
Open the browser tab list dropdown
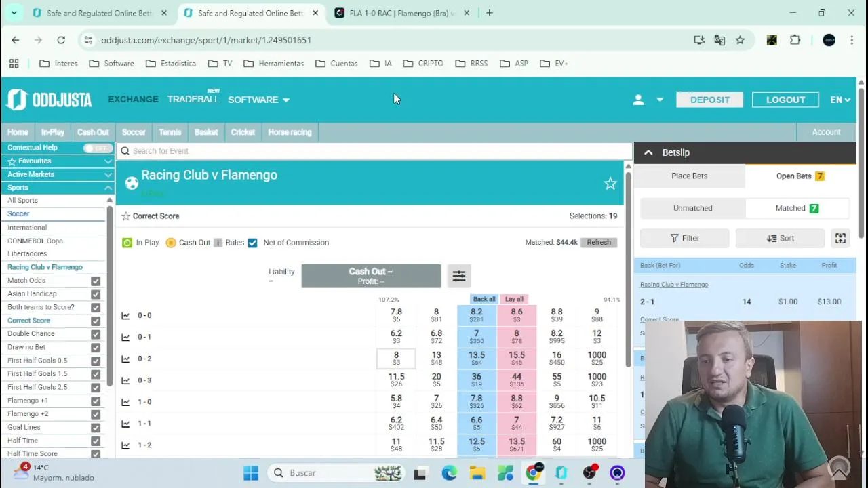[14, 13]
